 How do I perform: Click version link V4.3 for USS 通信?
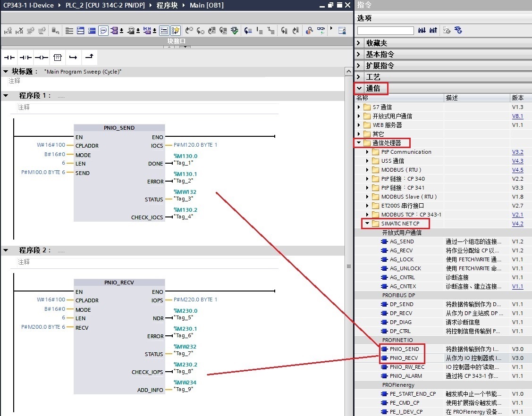tap(517, 161)
